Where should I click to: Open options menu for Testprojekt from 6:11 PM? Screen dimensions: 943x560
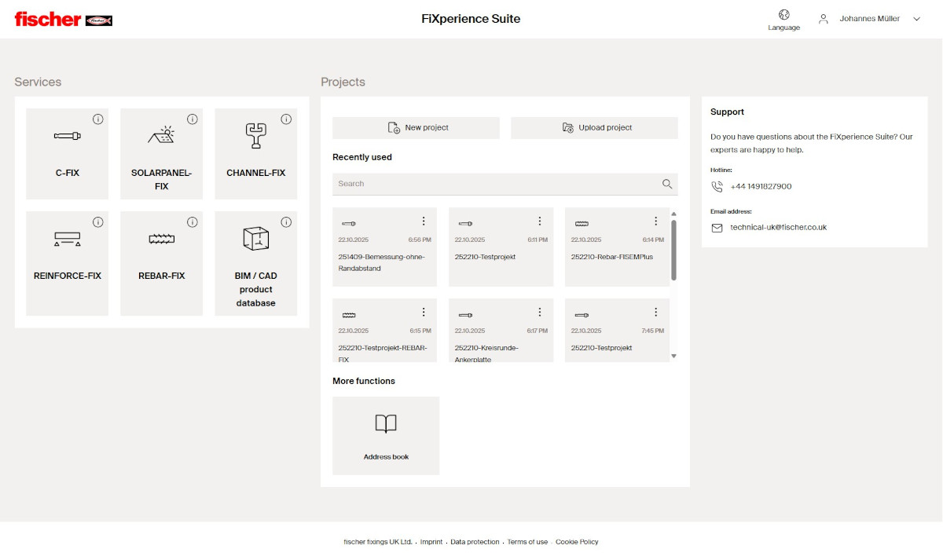[540, 221]
